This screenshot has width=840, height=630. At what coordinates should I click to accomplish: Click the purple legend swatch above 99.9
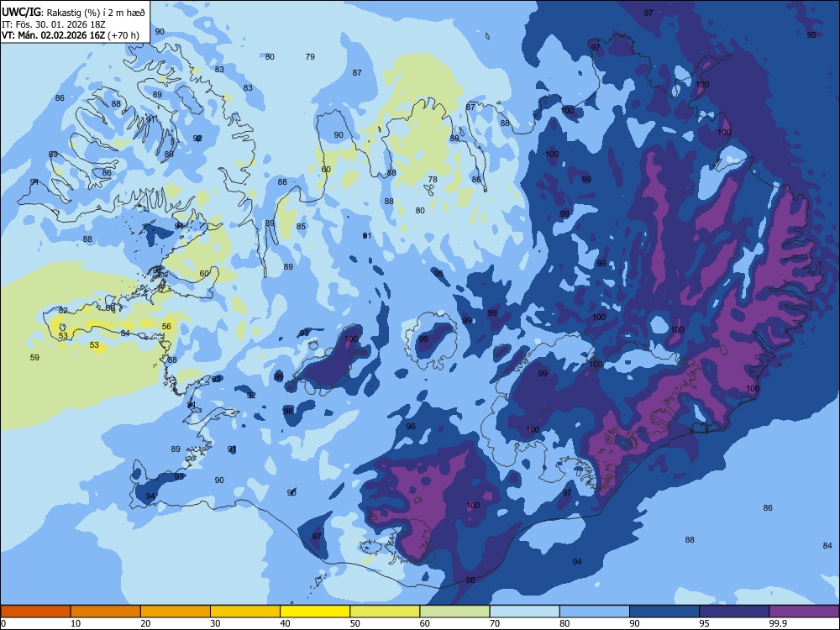click(x=804, y=612)
